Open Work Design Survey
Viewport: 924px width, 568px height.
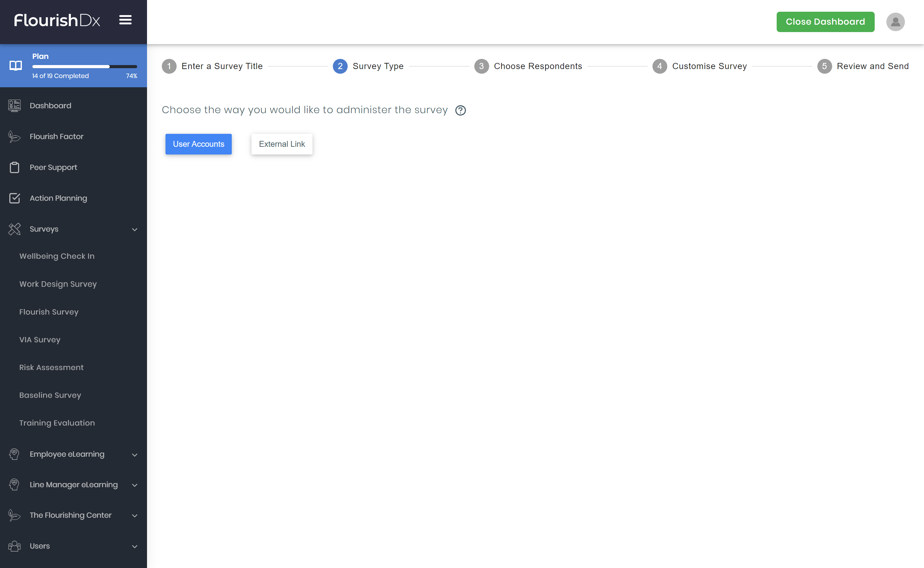tap(58, 284)
